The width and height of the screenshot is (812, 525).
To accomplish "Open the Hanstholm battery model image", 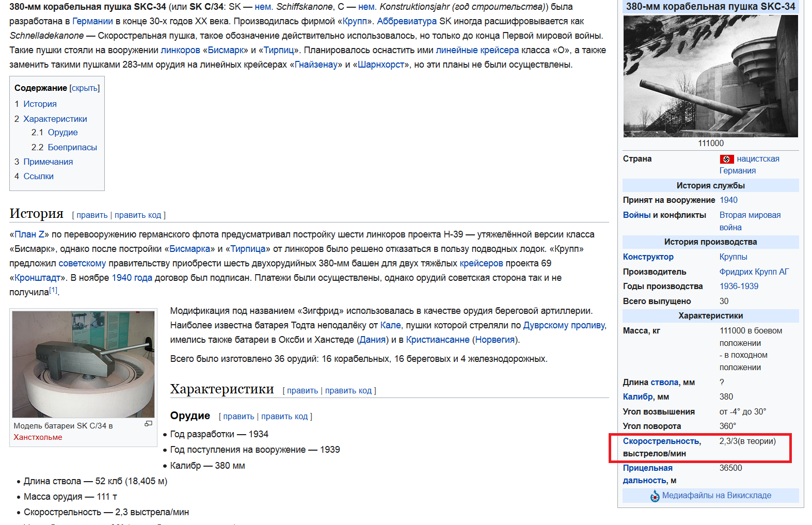I will 83,364.
